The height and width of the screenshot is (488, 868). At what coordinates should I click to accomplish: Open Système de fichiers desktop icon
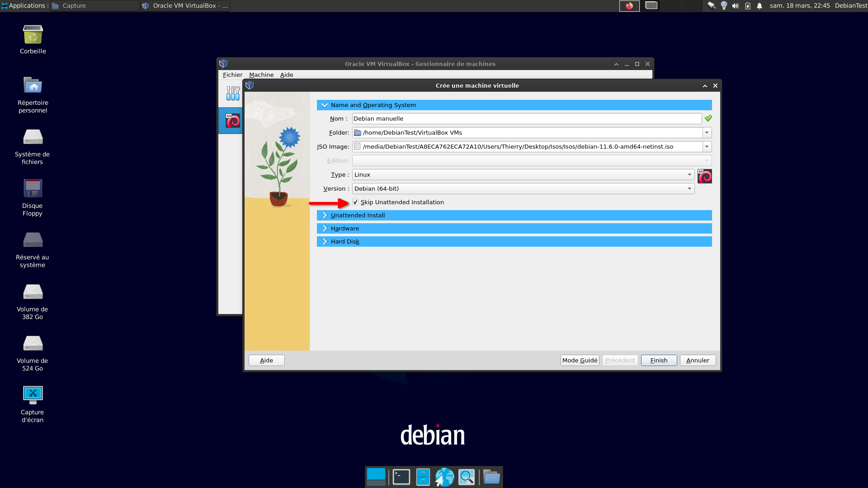tap(33, 136)
